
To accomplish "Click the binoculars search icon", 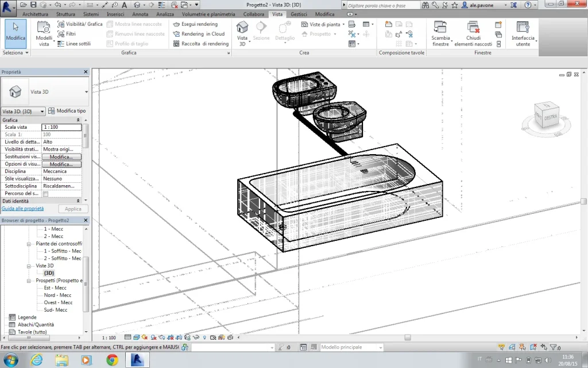I will [x=425, y=5].
